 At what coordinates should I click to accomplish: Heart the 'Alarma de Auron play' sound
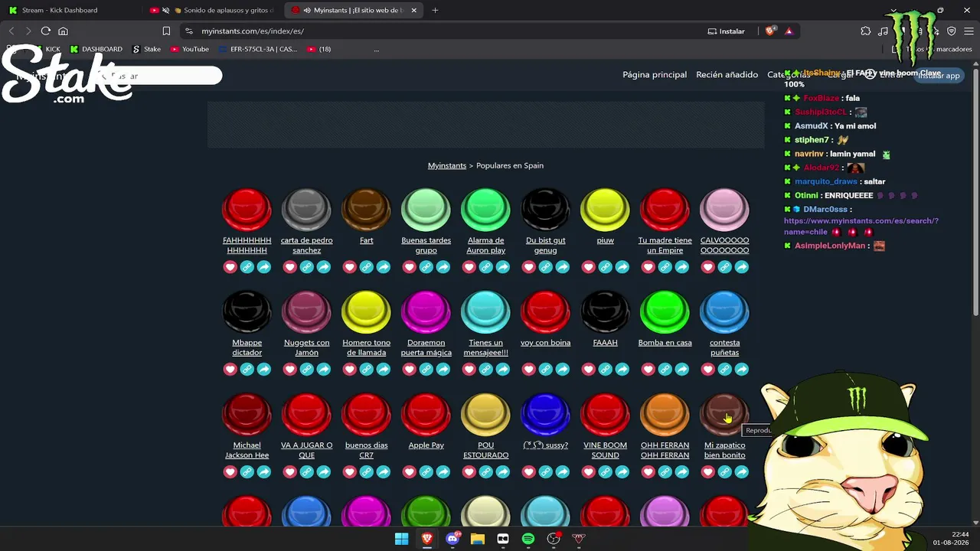click(x=469, y=267)
